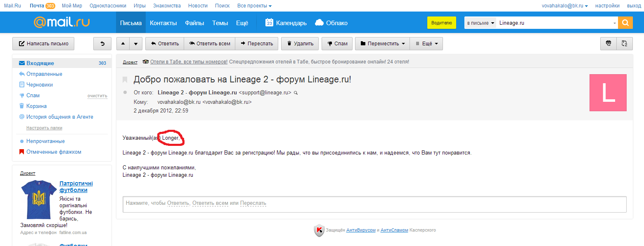Open Почта link in top bar

37,6
